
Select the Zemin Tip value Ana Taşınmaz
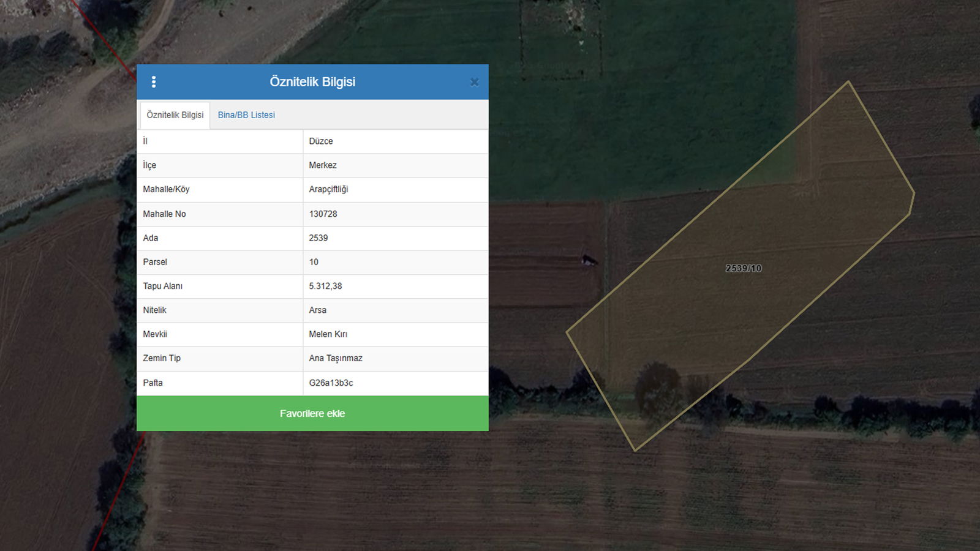click(336, 358)
